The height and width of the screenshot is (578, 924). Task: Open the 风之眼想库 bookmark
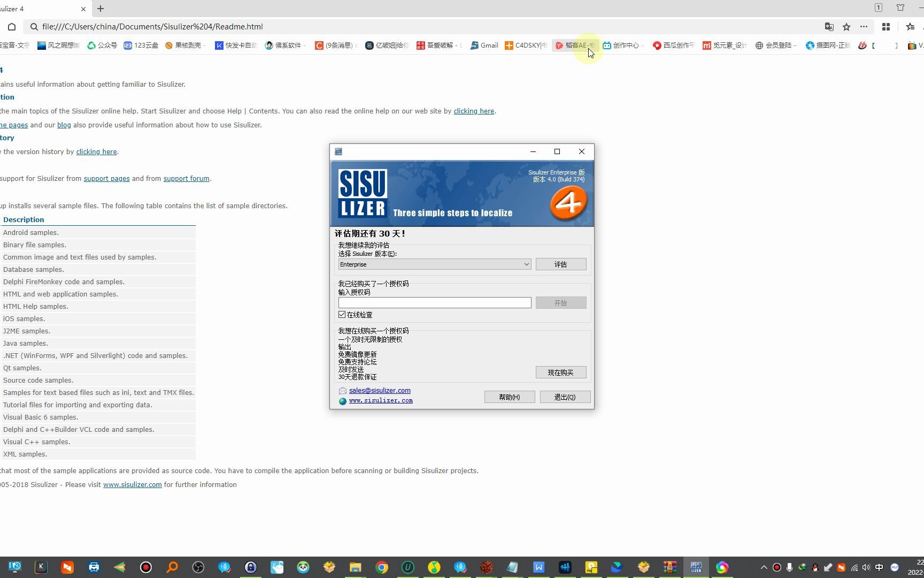click(x=58, y=45)
